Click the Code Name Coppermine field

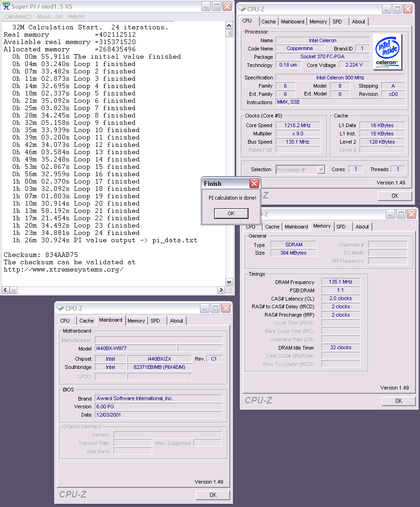click(300, 48)
